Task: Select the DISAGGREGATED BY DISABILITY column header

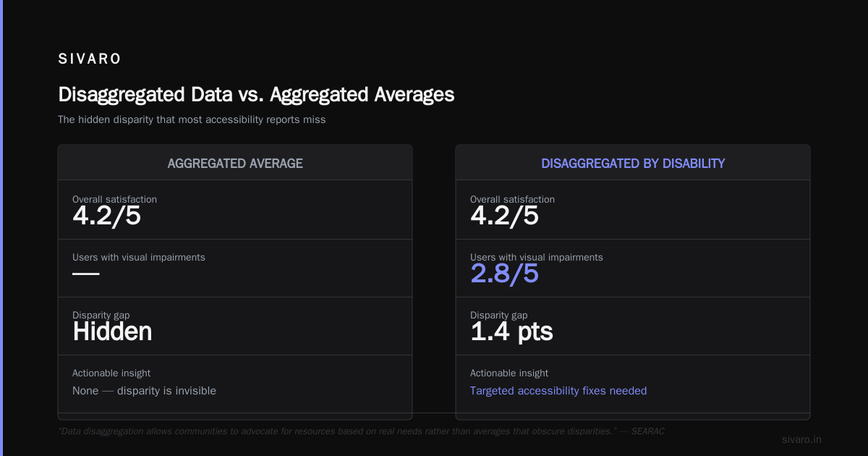Action: click(x=633, y=164)
